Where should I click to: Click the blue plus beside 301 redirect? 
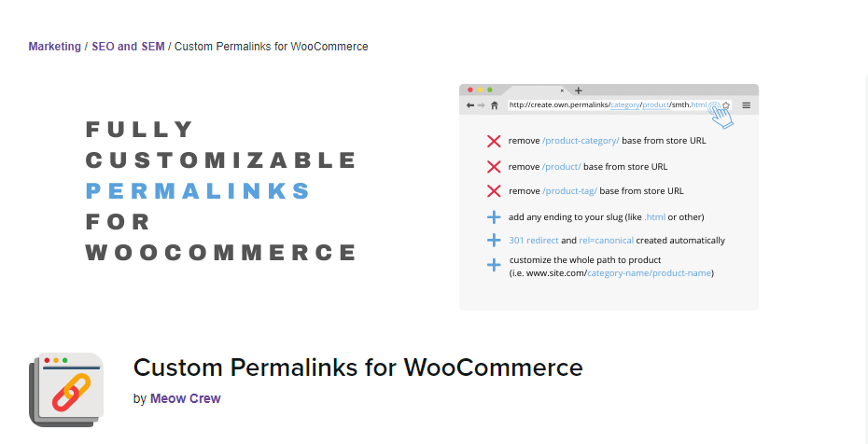click(x=494, y=241)
